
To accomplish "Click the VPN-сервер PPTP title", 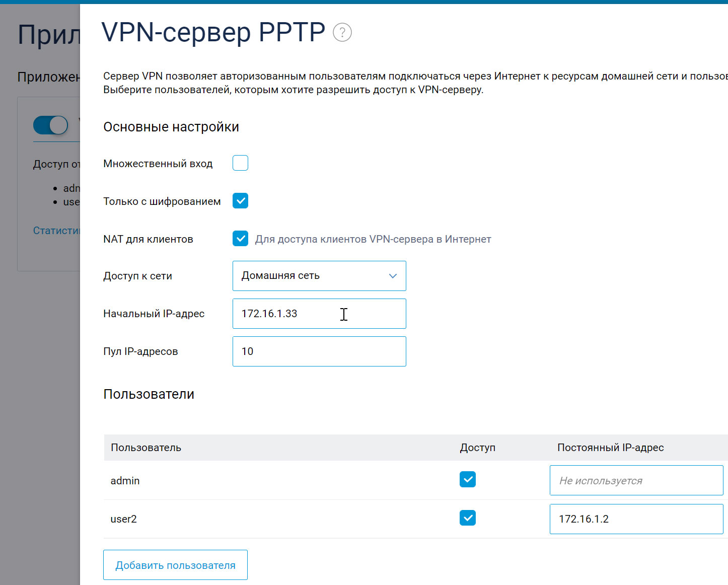I will 213,33.
